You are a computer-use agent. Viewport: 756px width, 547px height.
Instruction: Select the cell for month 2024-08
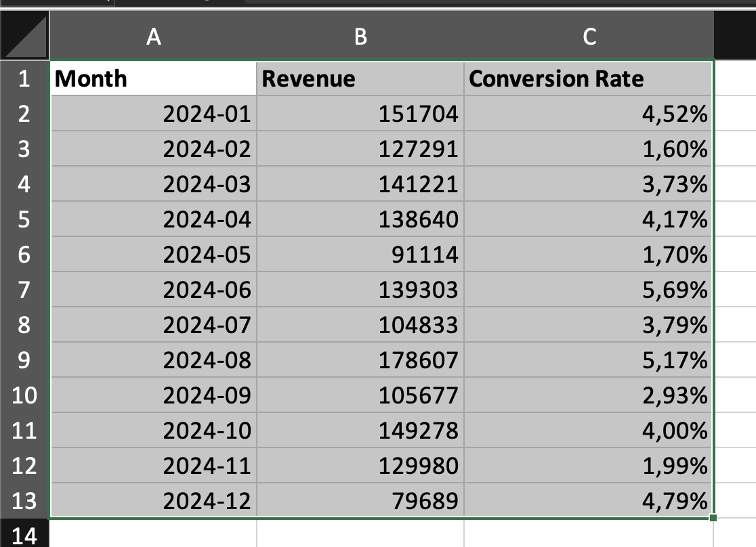pos(153,360)
